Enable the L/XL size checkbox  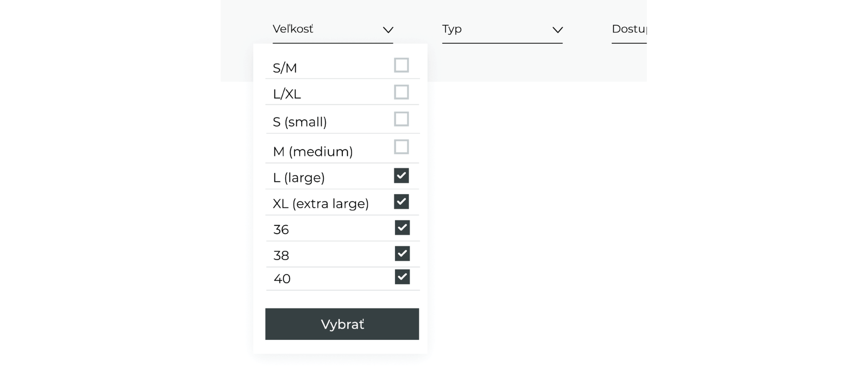click(401, 92)
